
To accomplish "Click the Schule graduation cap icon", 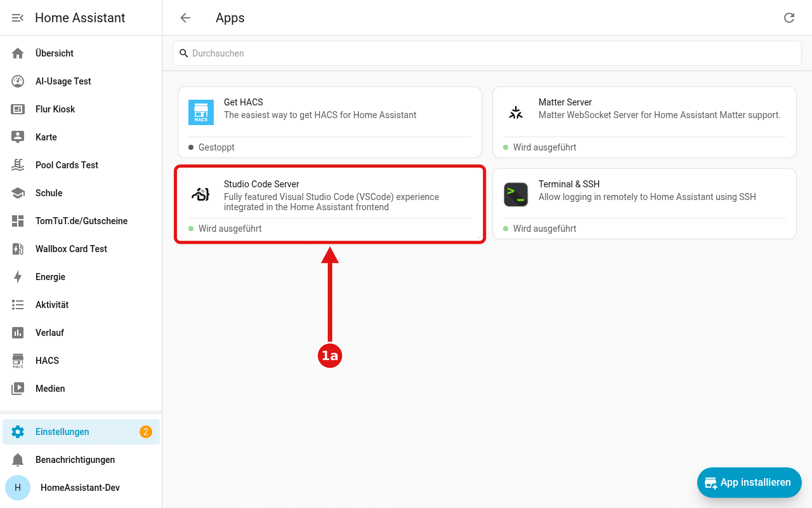I will click(x=18, y=193).
